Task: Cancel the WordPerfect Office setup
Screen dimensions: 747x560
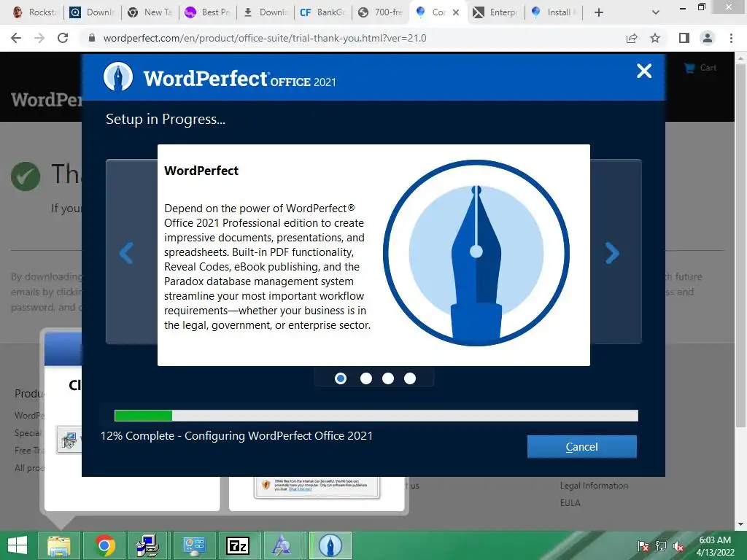Action: coord(581,447)
